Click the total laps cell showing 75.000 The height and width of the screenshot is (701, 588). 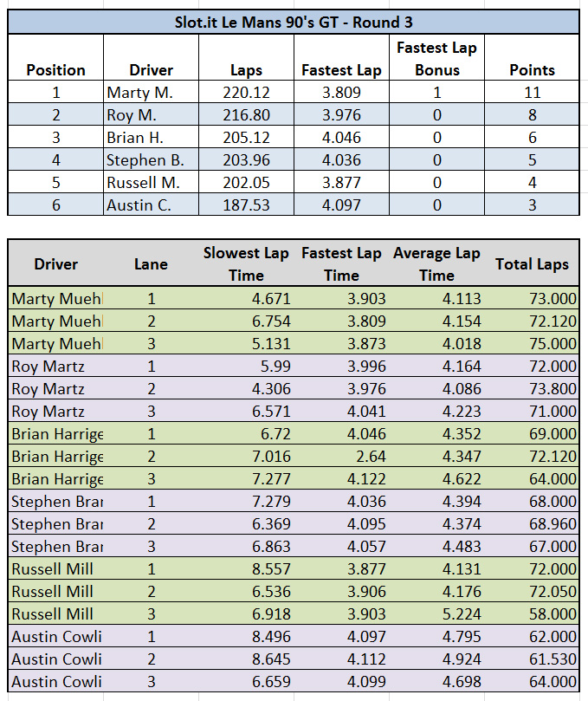(532, 344)
